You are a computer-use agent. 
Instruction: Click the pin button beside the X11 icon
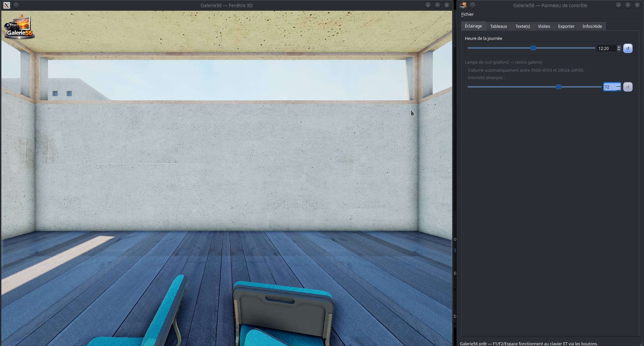pos(16,5)
